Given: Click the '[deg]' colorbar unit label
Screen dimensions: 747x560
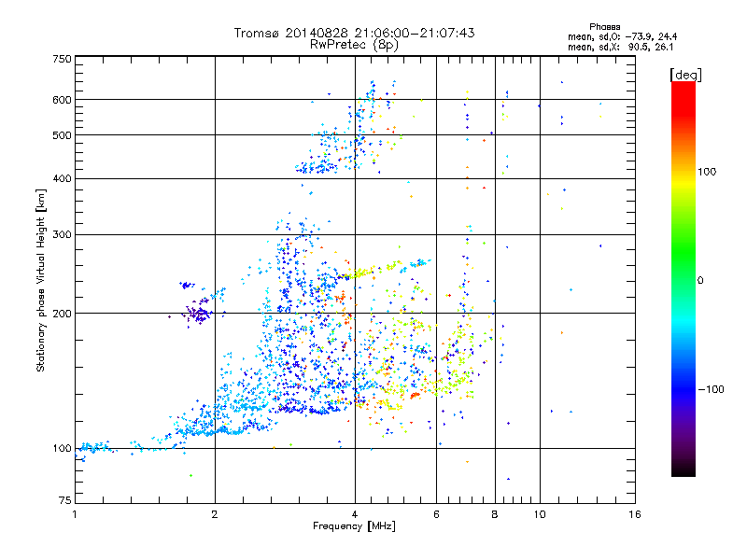Looking at the screenshot, I should pos(685,75).
